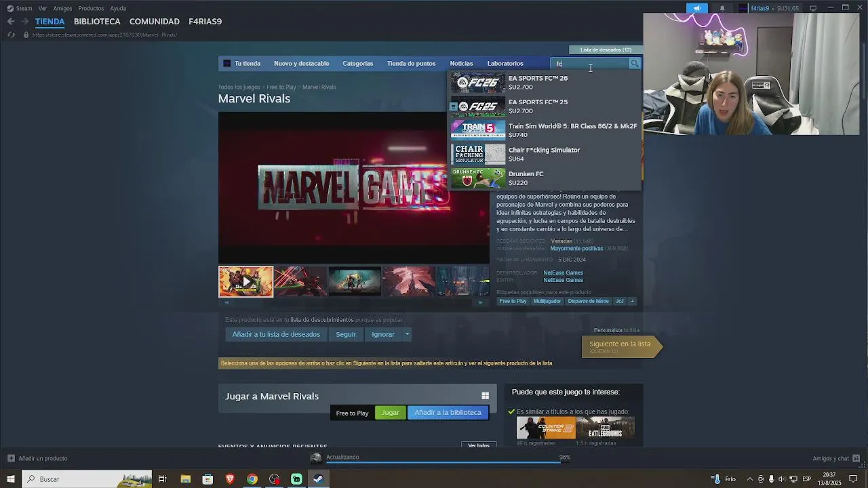The height and width of the screenshot is (488, 868).
Task: Click Añadir a la biblioteca button
Action: [448, 413]
